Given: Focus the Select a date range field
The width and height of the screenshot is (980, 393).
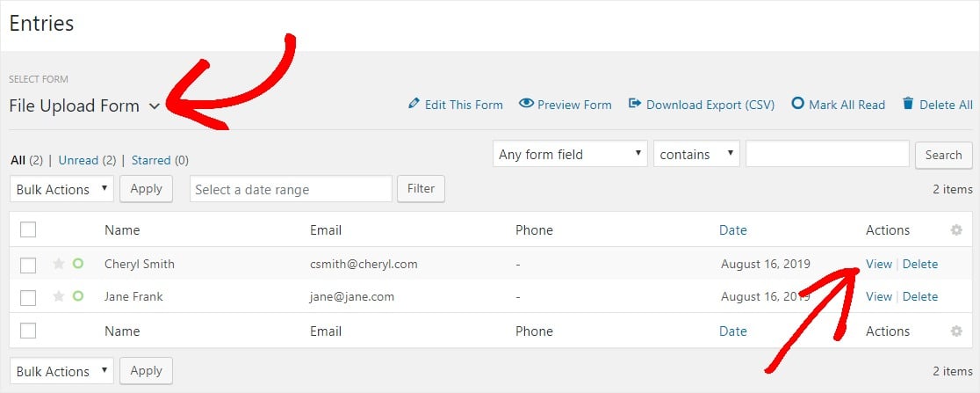Looking at the screenshot, I should click(x=291, y=189).
